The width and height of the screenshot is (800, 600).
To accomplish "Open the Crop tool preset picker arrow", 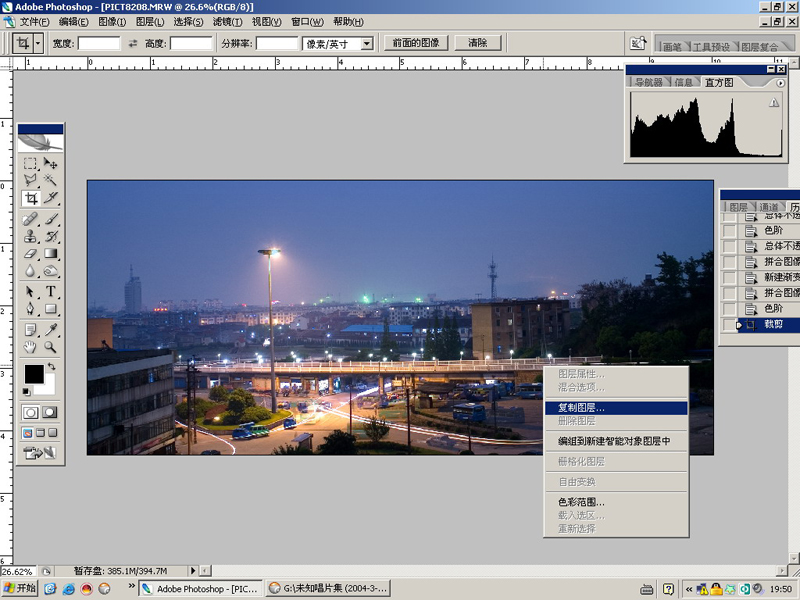I will (x=38, y=43).
